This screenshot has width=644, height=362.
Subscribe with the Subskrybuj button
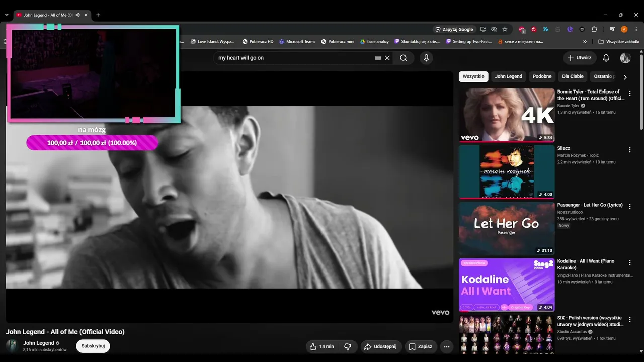[x=93, y=346]
